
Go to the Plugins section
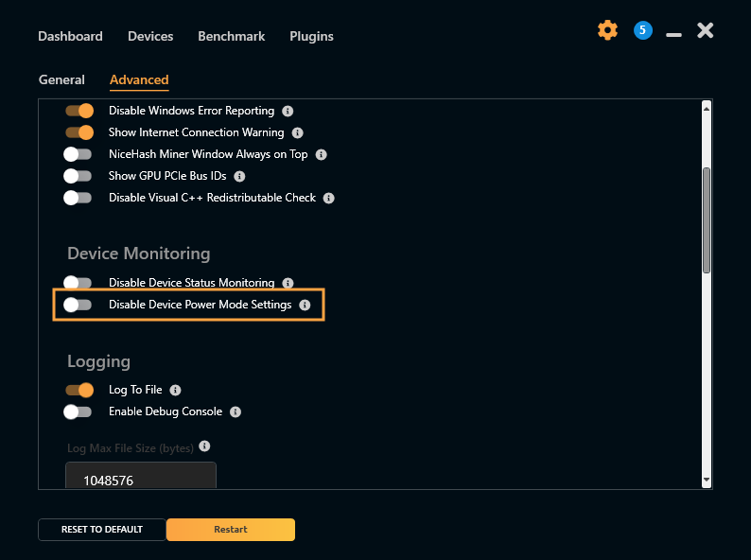pyautogui.click(x=311, y=36)
